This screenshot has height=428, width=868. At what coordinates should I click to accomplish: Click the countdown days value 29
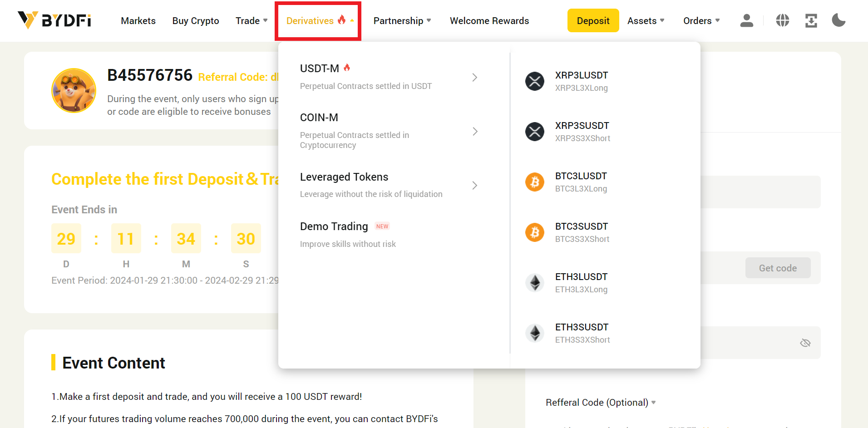point(66,238)
